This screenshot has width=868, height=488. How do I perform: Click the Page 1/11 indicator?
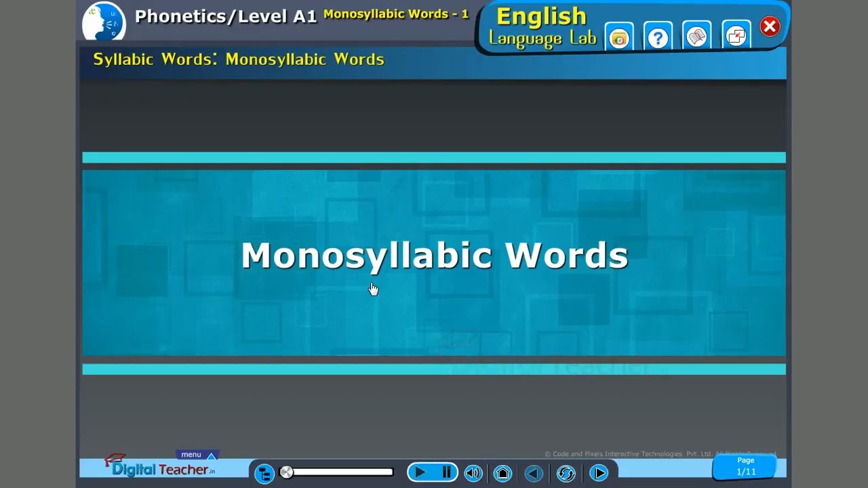(746, 466)
